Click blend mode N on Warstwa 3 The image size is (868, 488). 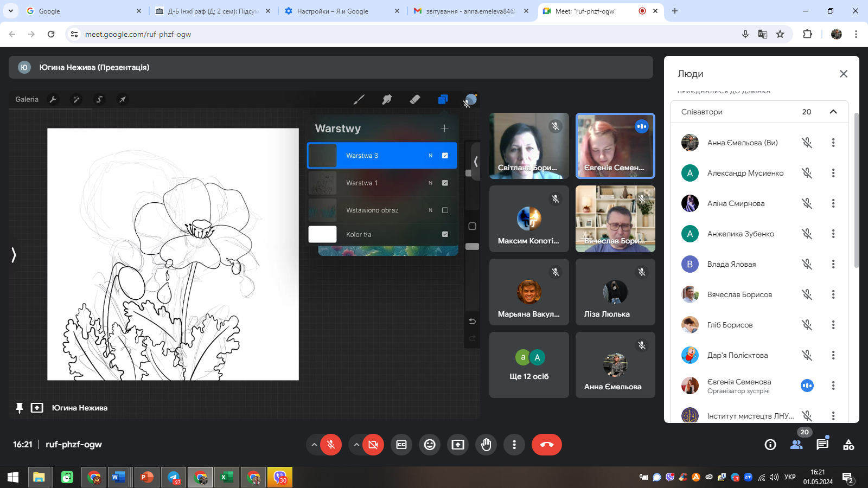click(x=431, y=156)
